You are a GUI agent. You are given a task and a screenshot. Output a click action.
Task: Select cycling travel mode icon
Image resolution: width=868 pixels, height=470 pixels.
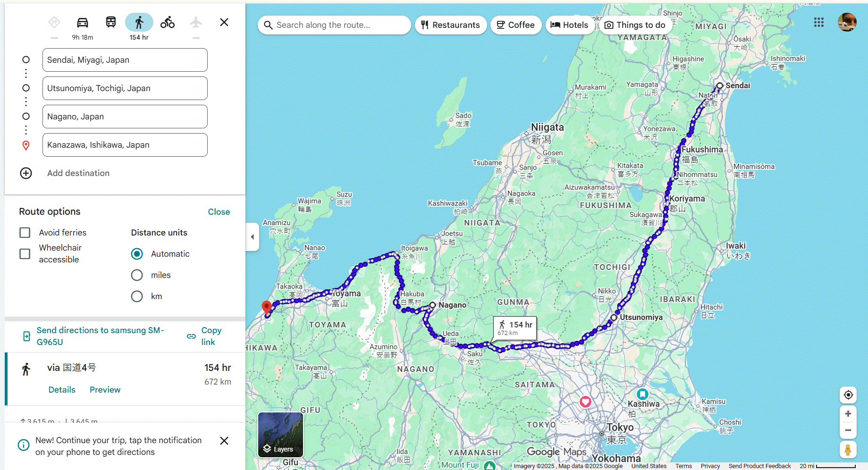pyautogui.click(x=168, y=23)
